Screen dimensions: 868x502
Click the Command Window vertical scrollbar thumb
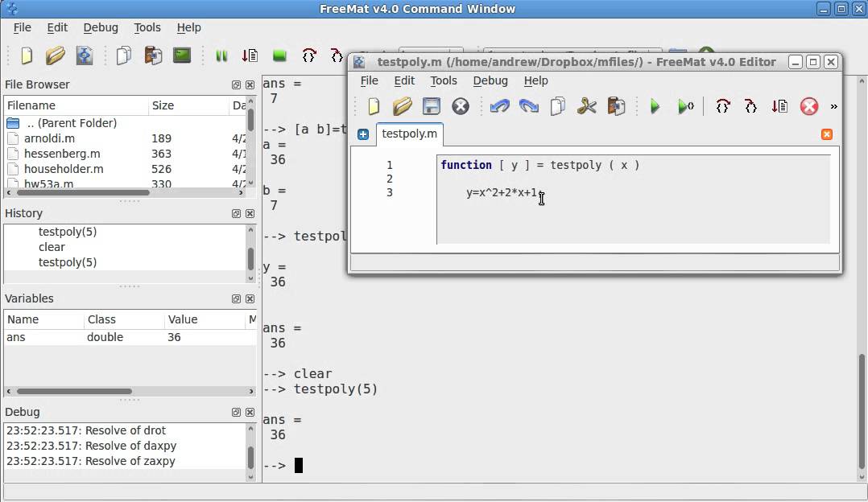[x=862, y=412]
